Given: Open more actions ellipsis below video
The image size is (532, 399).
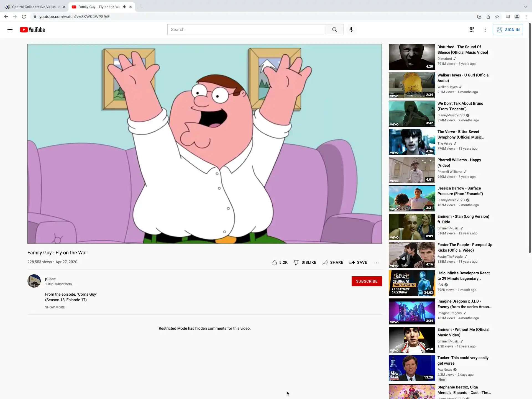Looking at the screenshot, I should click(x=376, y=263).
